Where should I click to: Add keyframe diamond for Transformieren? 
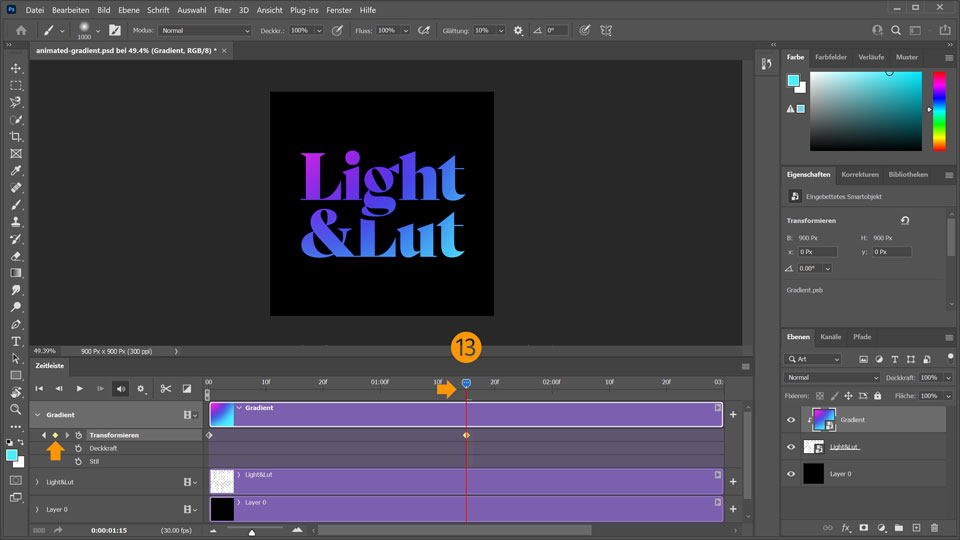click(x=55, y=435)
